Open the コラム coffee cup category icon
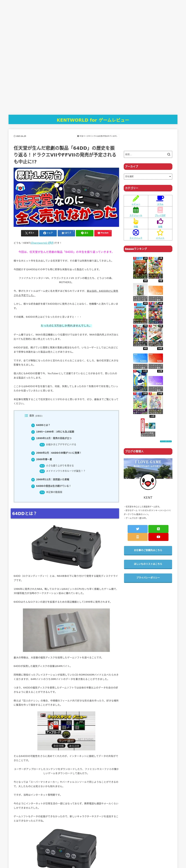Image resolution: width=186 pixels, height=868 pixels. coord(160,198)
